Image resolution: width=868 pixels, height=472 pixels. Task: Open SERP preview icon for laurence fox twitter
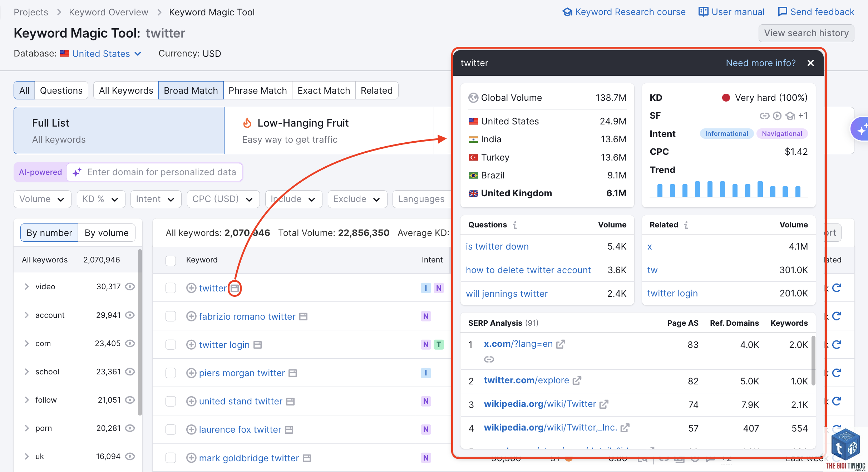pyautogui.click(x=289, y=430)
